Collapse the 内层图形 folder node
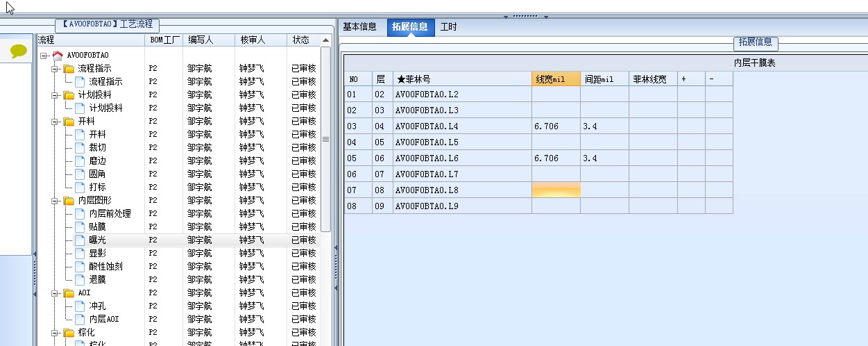 point(55,200)
